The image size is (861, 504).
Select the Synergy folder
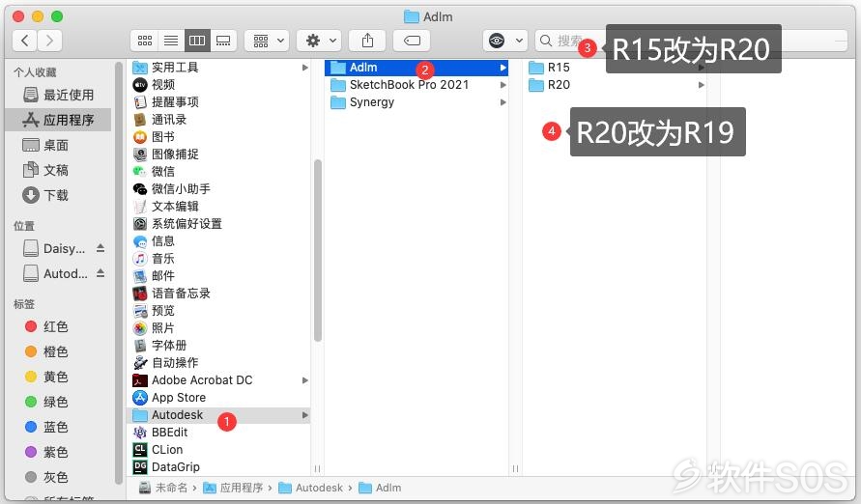pyautogui.click(x=416, y=102)
